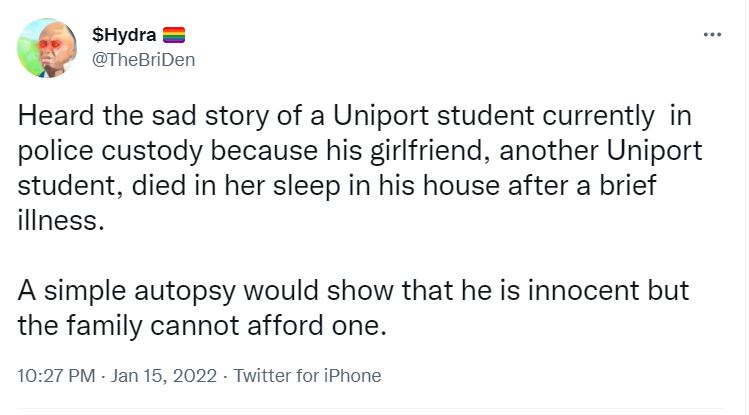Open the tweet's three-dot more options menu

(x=712, y=35)
